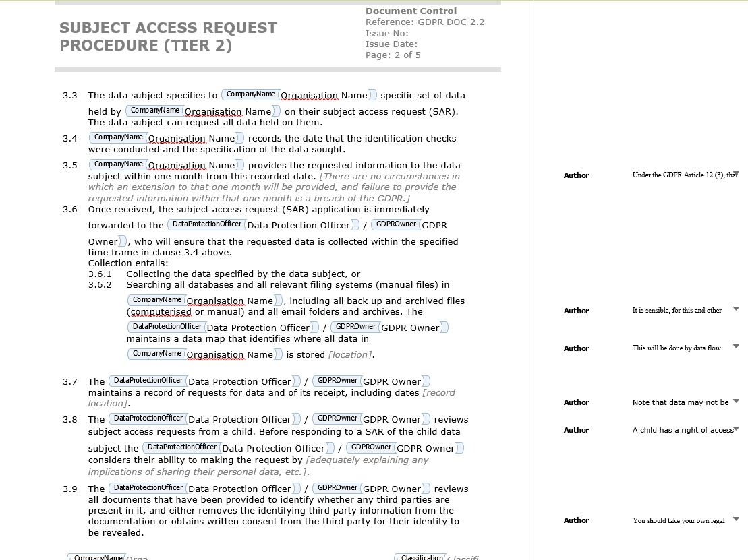Select the DataProtectionOfficer tag in clause 3.7
The width and height of the screenshot is (748, 560).
point(148,381)
